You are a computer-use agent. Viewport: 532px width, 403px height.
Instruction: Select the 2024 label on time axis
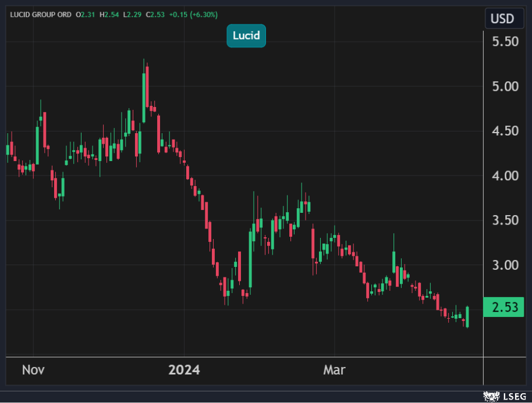pyautogui.click(x=184, y=370)
